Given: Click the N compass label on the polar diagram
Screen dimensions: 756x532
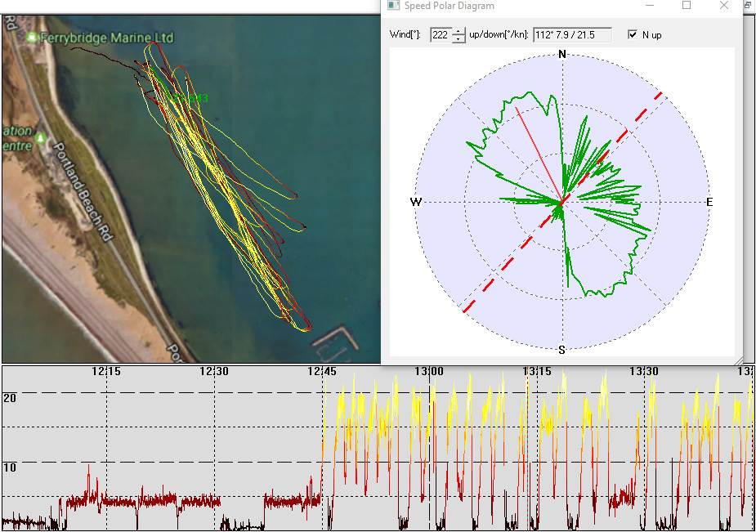Looking at the screenshot, I should point(561,55).
